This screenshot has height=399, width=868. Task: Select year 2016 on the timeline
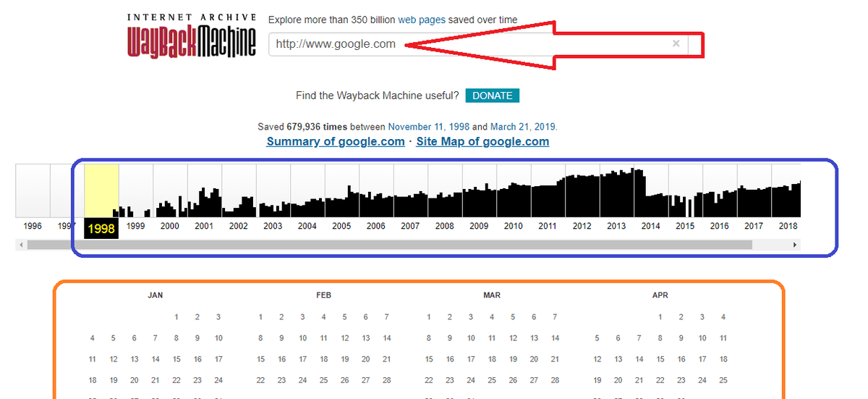pyautogui.click(x=720, y=226)
